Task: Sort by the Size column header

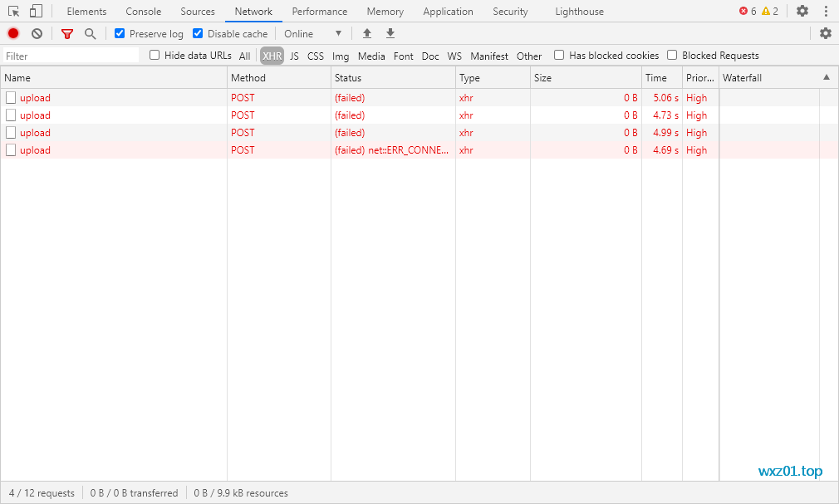Action: point(586,77)
